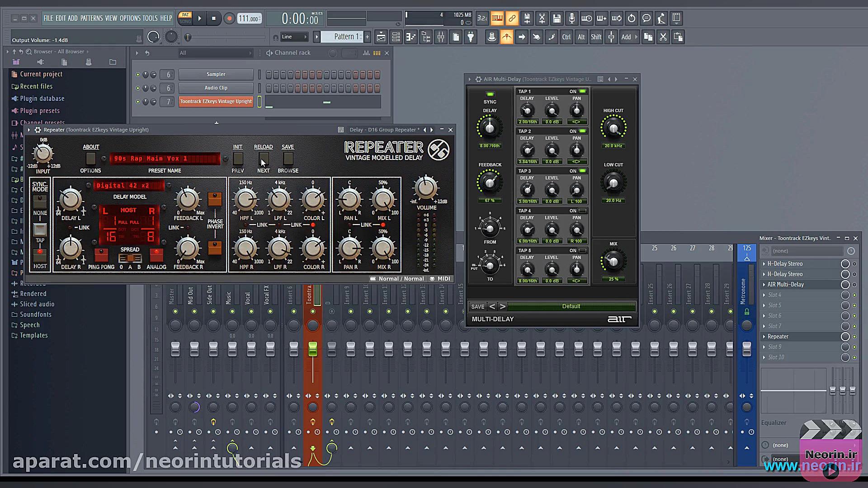
Task: Click the Master track volume fader
Action: coord(175,348)
